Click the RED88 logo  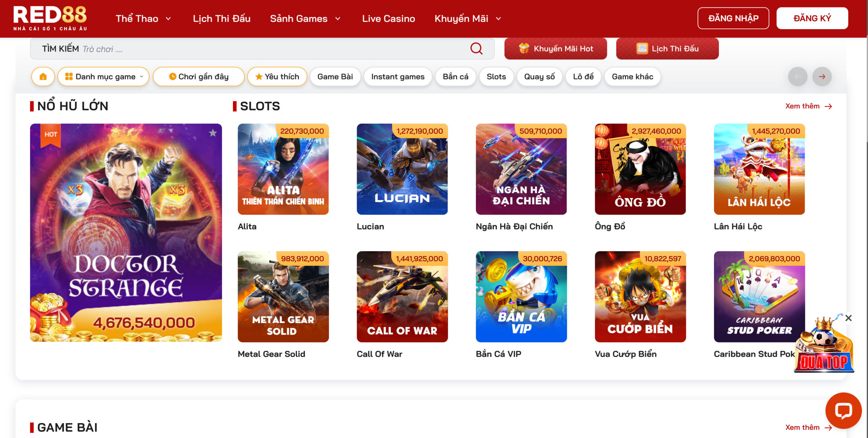(x=50, y=18)
